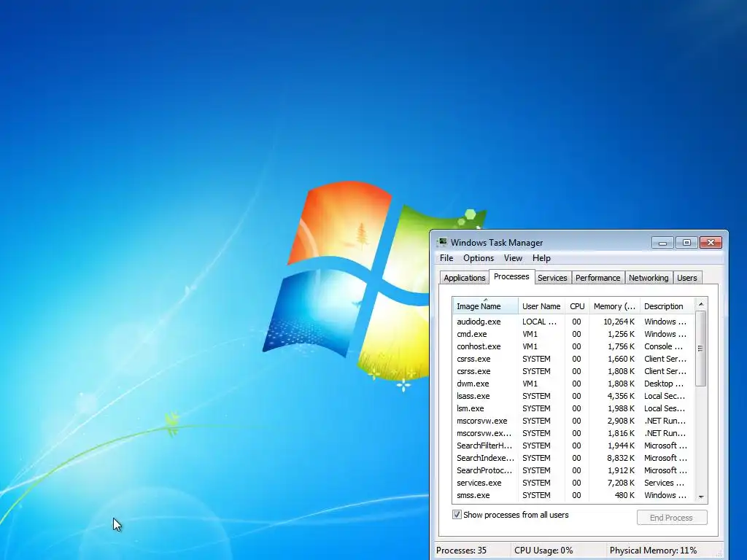Click the Task Manager title bar icon
The image size is (747, 560).
[442, 242]
